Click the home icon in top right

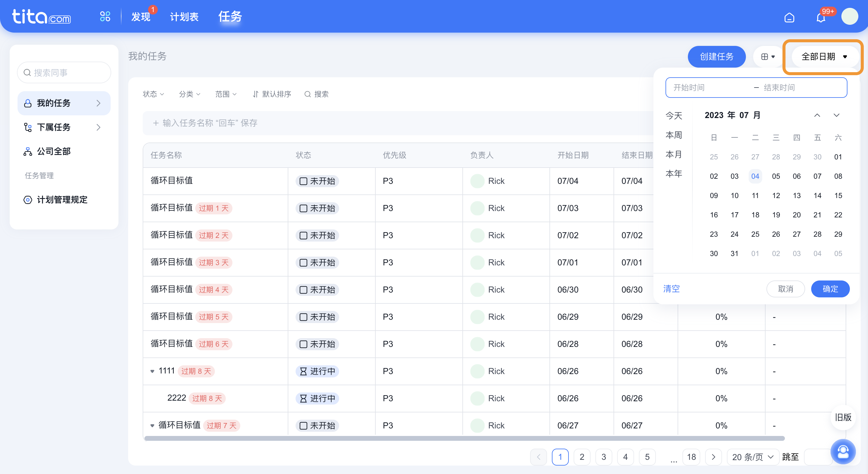tap(790, 16)
